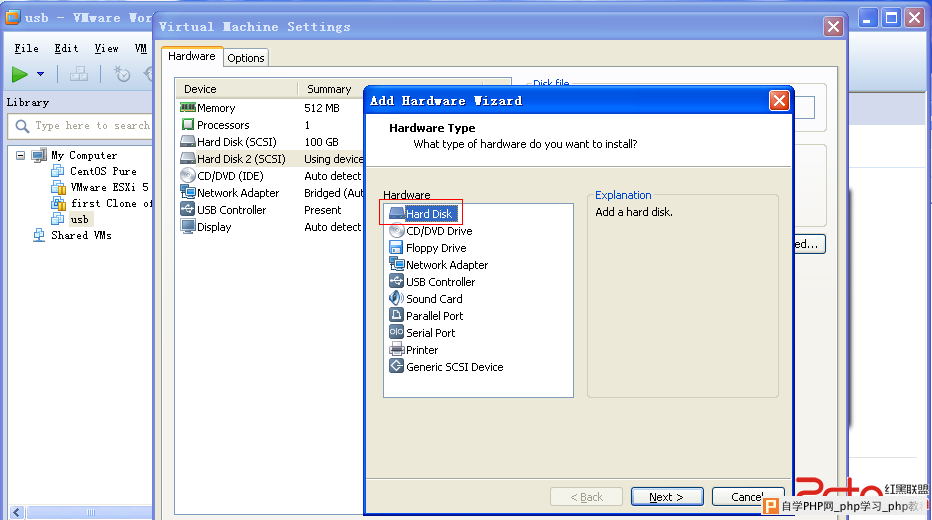Close the Add Hardware Wizard dialog
The width and height of the screenshot is (932, 520).
point(779,101)
